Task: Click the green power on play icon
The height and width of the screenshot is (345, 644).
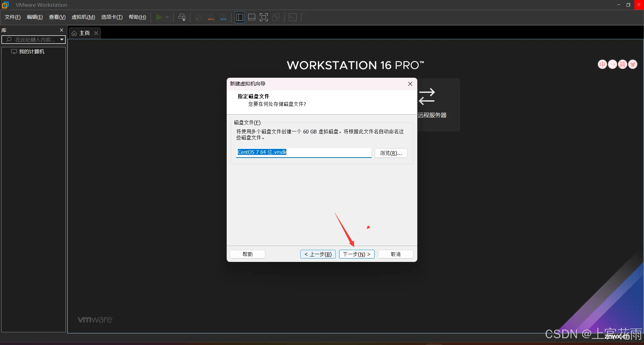Action: pyautogui.click(x=159, y=17)
